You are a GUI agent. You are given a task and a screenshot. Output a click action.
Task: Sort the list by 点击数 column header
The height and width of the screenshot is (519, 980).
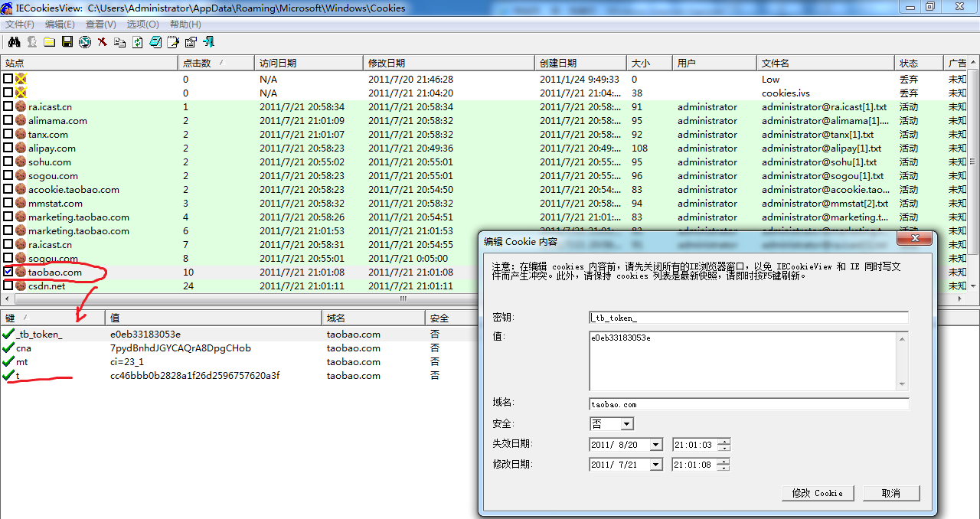click(x=217, y=63)
